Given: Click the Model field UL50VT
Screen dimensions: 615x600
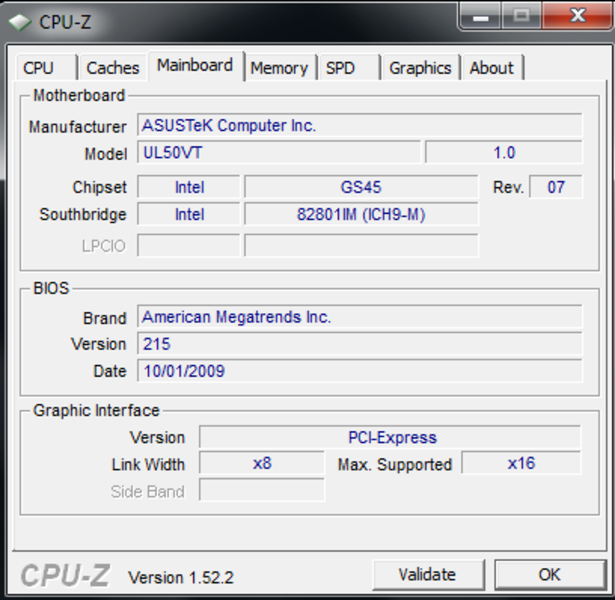Looking at the screenshot, I should coord(279,152).
